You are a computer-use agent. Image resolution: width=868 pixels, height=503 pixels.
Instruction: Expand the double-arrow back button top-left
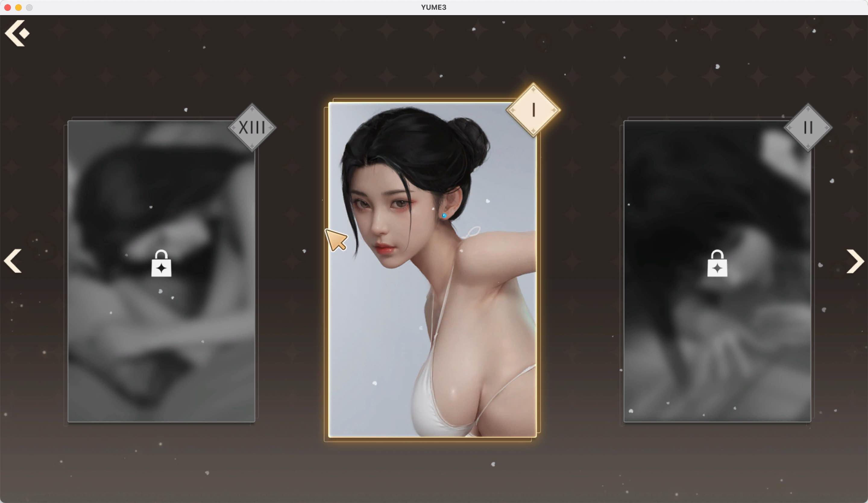[x=18, y=33]
